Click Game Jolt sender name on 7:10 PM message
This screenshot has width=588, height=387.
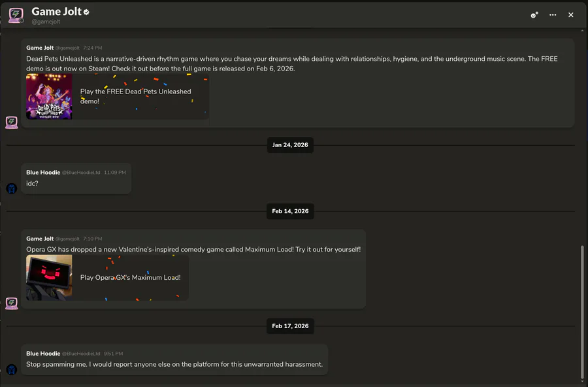tap(40, 239)
